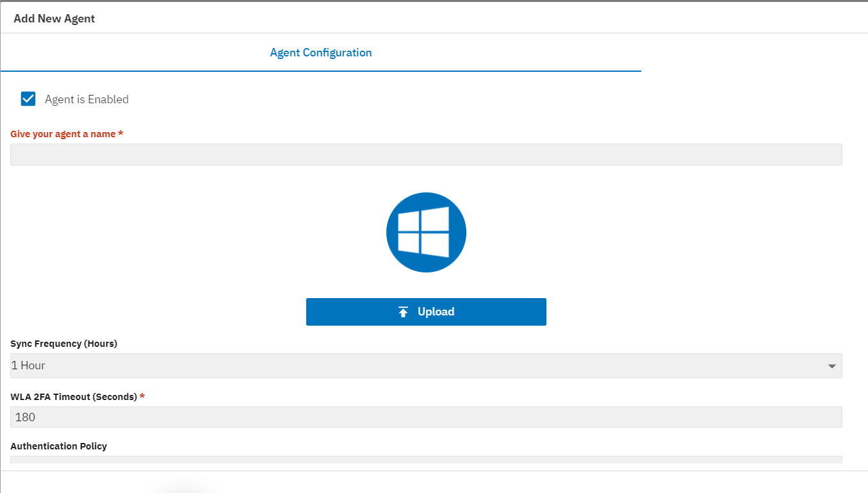Open the Sync Frequency dropdown

click(x=426, y=365)
